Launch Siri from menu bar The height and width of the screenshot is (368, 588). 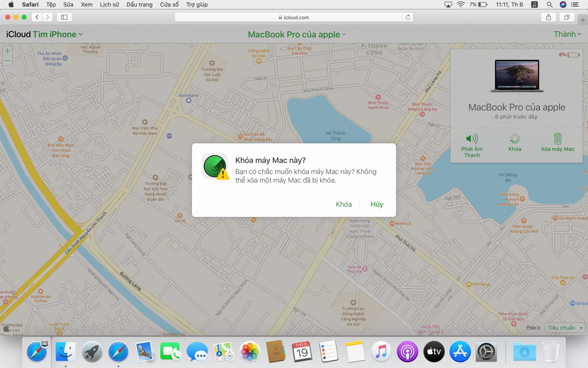pos(563,4)
